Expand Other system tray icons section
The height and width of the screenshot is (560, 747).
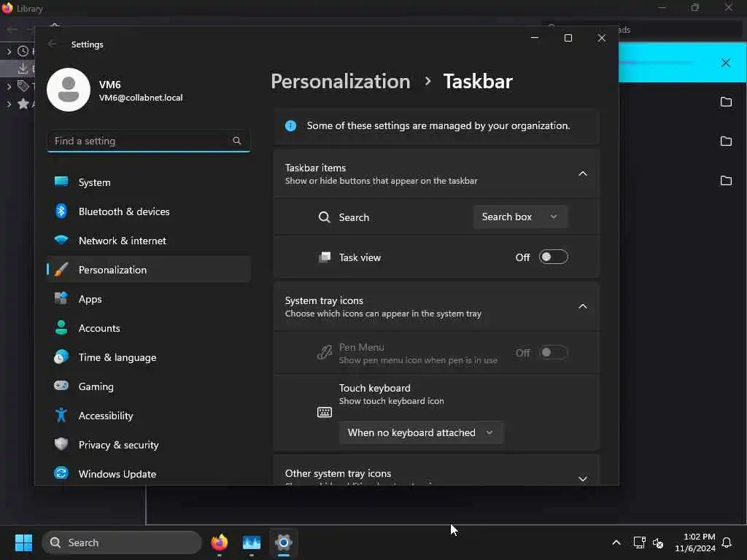coord(583,478)
